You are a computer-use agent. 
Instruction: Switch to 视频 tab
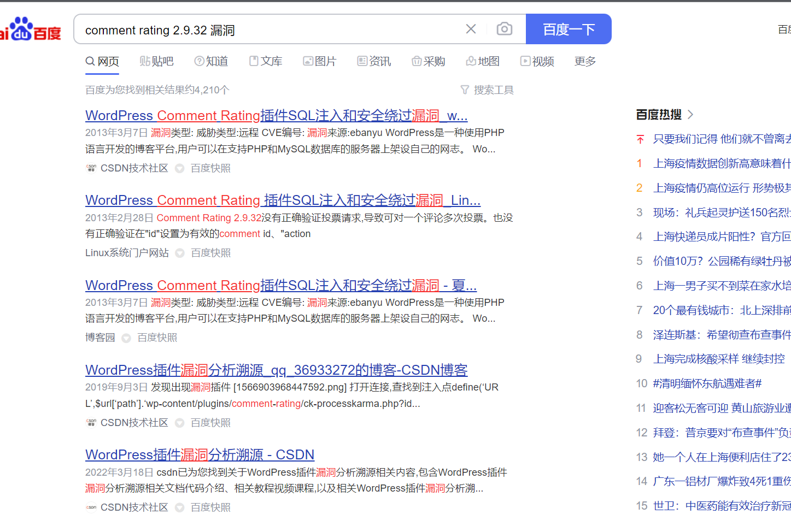[537, 61]
